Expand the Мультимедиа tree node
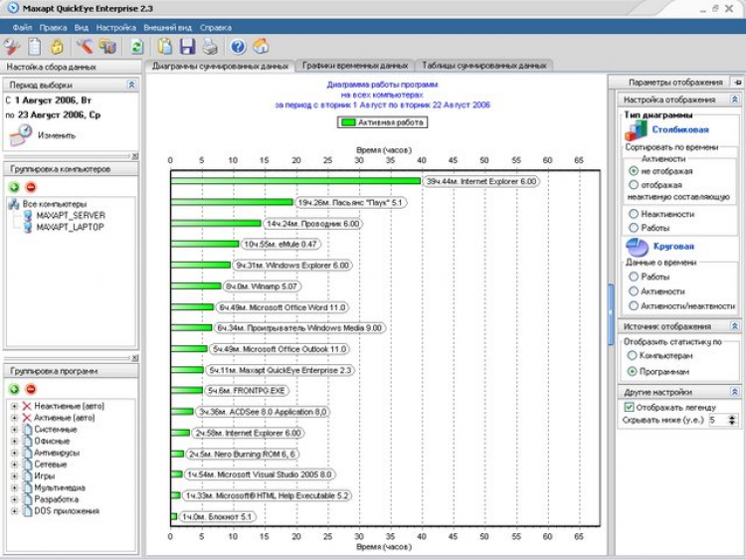 [x=13, y=488]
